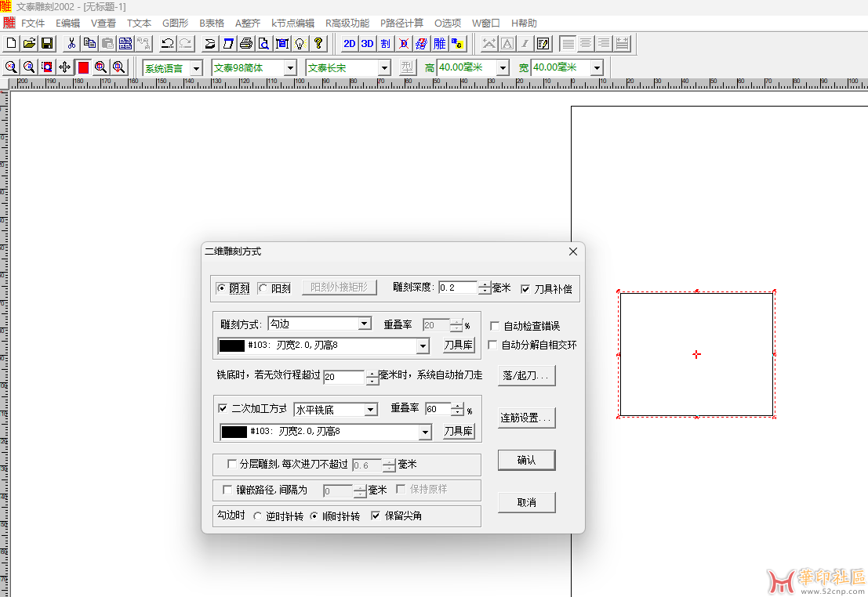
Task: Click the 取消 button
Action: (526, 502)
